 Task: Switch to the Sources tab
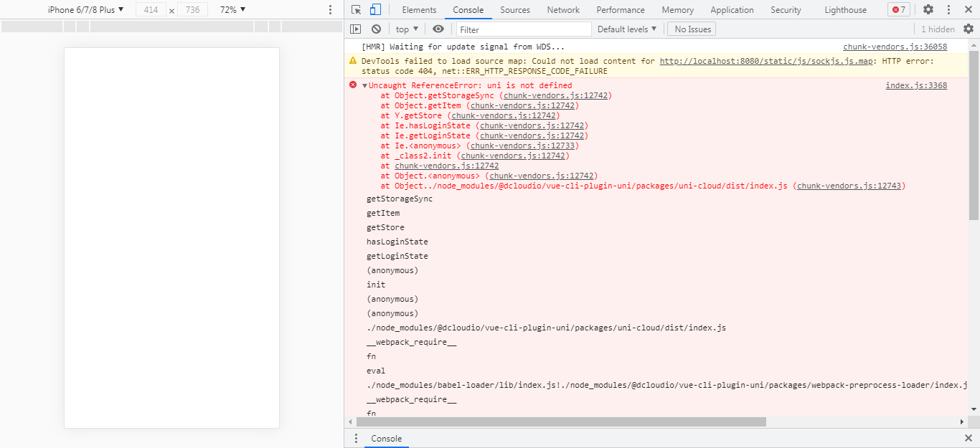515,10
